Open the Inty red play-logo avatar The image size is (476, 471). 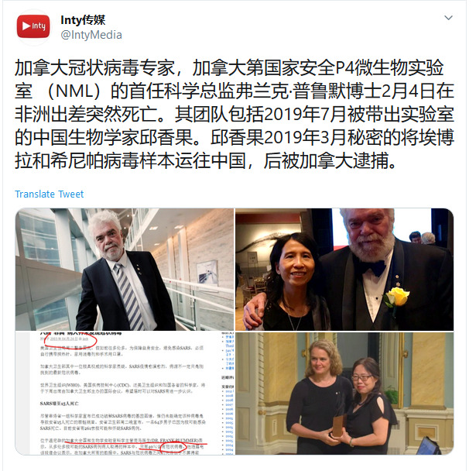[x=33, y=27]
